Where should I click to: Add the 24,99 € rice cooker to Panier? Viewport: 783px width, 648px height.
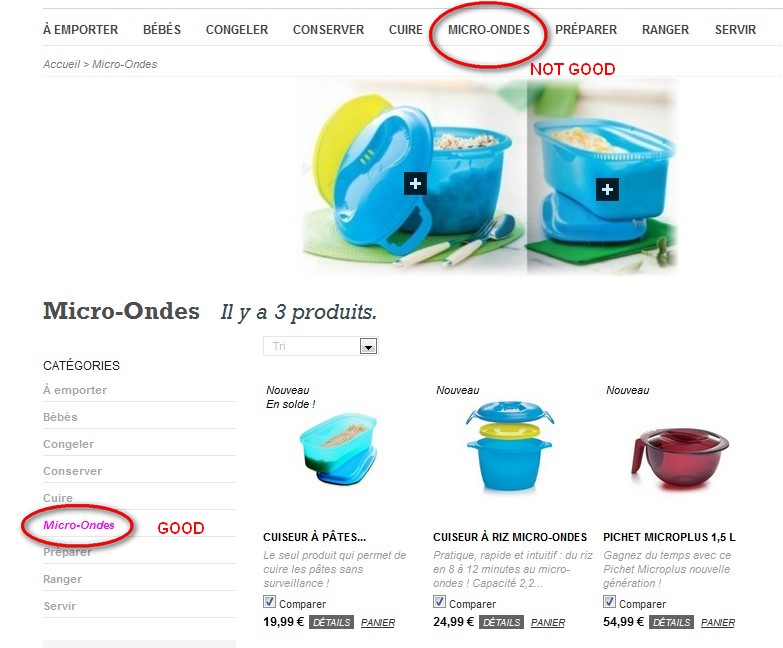click(x=548, y=623)
